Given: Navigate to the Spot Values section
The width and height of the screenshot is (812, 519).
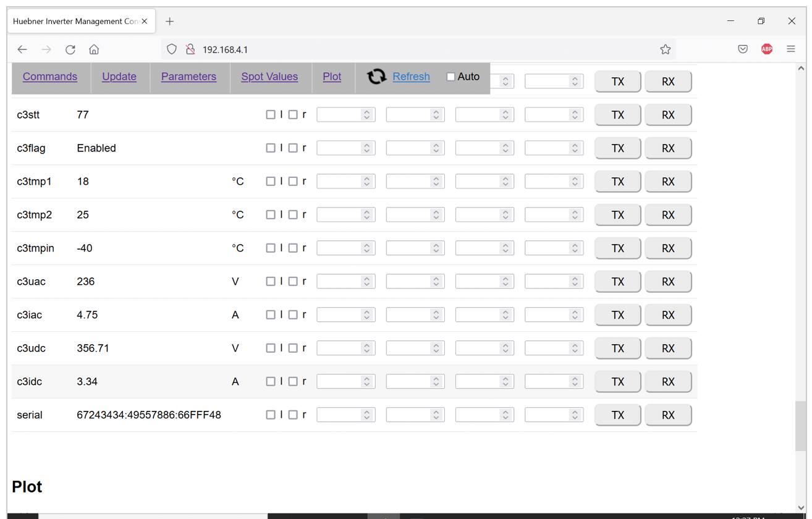Looking at the screenshot, I should click(x=269, y=77).
